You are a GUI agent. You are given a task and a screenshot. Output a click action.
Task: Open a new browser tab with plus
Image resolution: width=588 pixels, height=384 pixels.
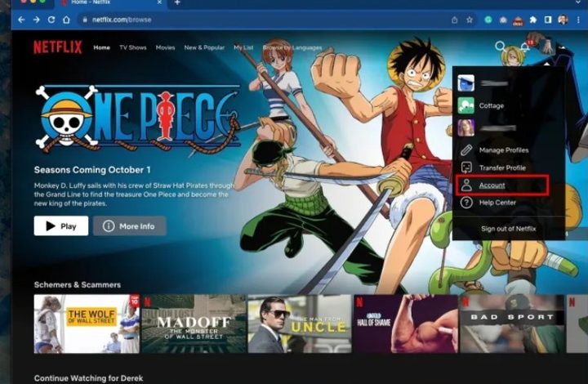pyautogui.click(x=177, y=2)
